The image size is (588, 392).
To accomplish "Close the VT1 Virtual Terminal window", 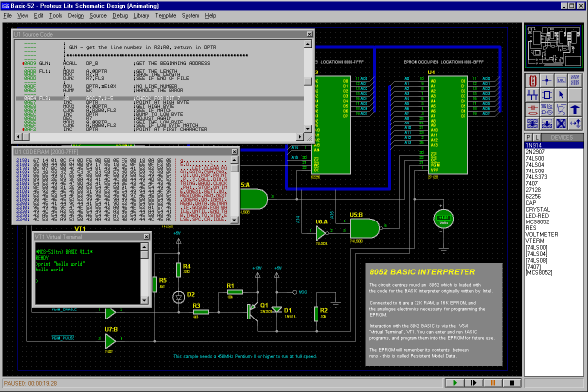I will click(x=146, y=237).
